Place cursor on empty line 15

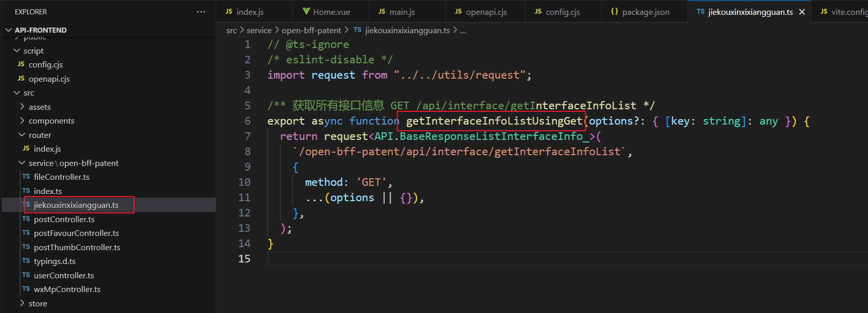[x=459, y=259]
